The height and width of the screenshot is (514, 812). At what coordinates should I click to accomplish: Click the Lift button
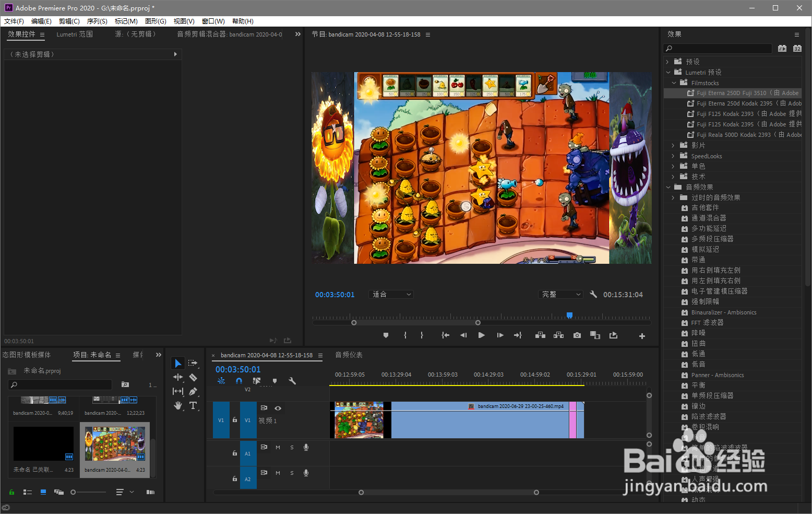(x=540, y=335)
